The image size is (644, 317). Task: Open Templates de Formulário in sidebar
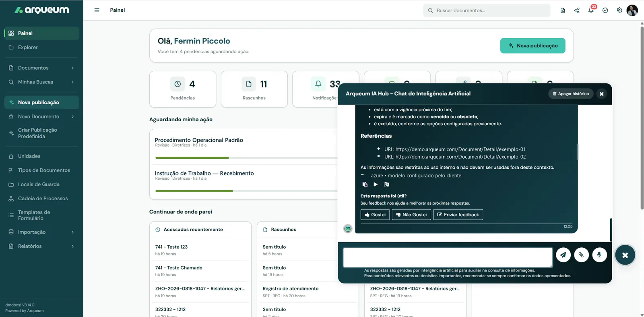41,215
